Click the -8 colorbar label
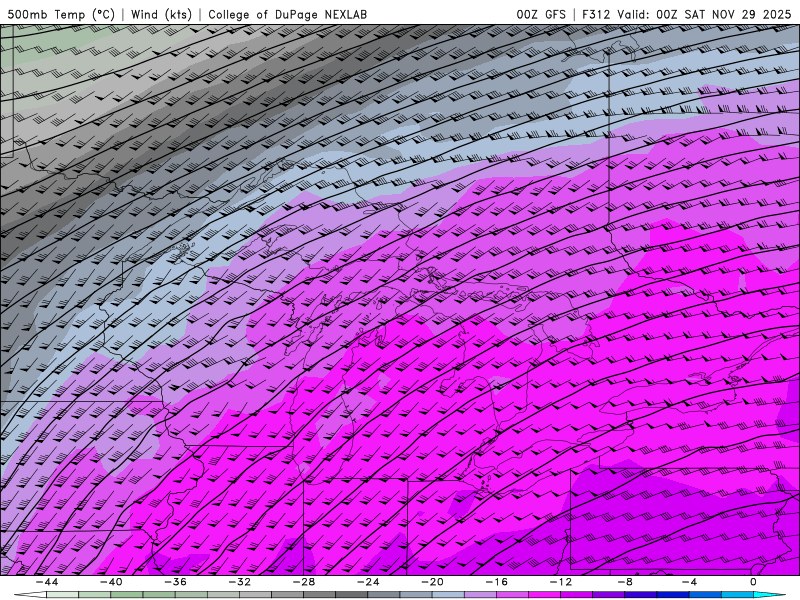Screen dimensions: 800x600 point(626,582)
